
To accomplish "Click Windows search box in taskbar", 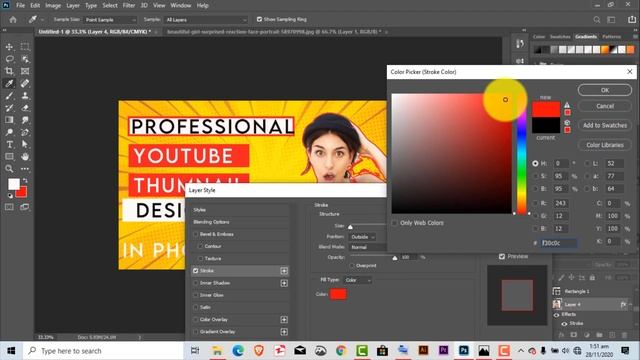I will click(x=104, y=351).
